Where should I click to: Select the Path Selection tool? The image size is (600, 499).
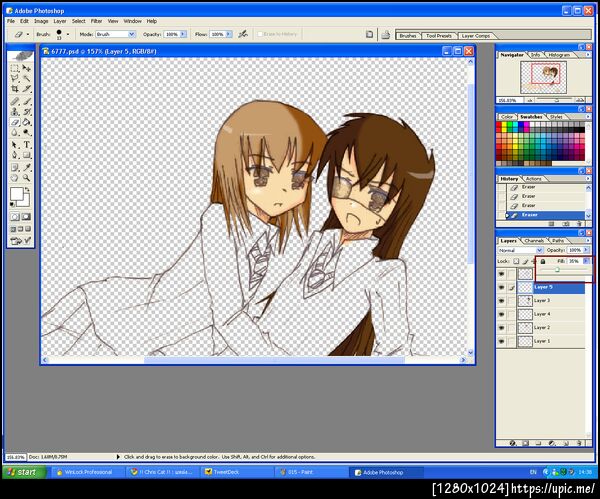pyautogui.click(x=15, y=145)
